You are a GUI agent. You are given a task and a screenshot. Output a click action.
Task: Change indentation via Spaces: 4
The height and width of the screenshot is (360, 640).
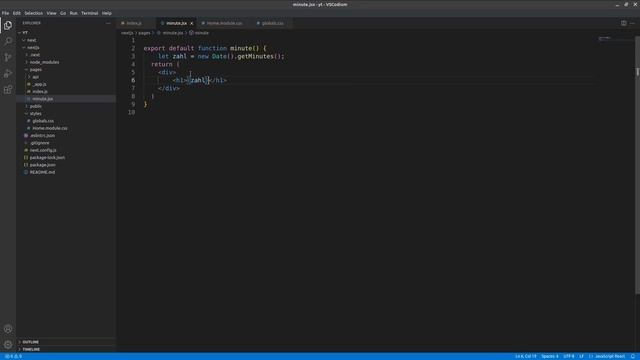(550, 356)
